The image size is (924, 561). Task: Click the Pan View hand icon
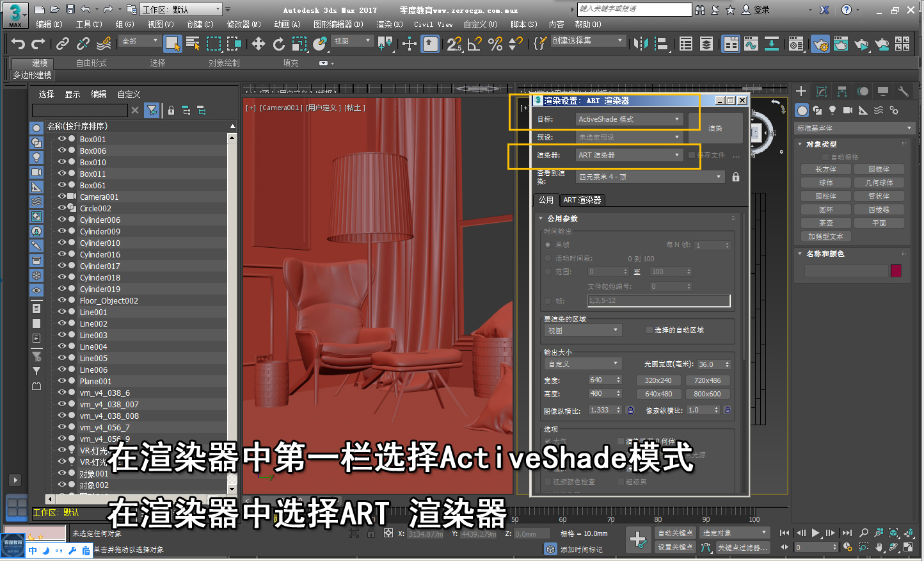[x=879, y=547]
